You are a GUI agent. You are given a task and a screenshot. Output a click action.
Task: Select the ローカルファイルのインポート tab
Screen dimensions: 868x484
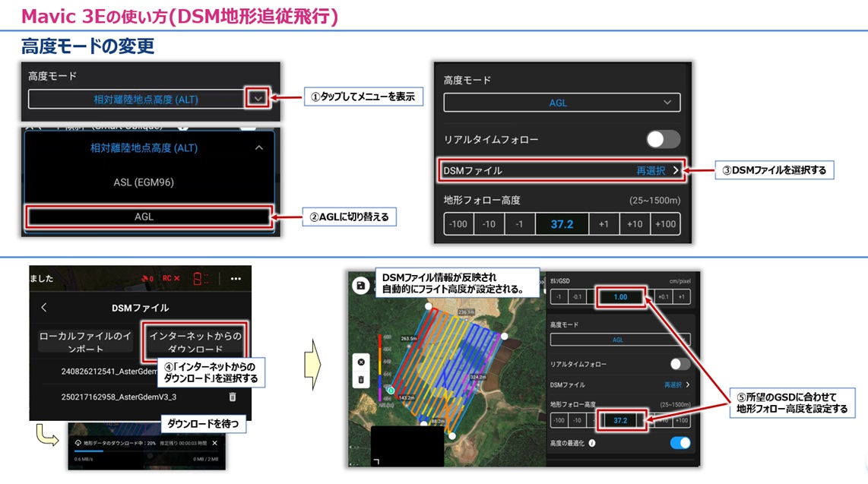point(87,340)
